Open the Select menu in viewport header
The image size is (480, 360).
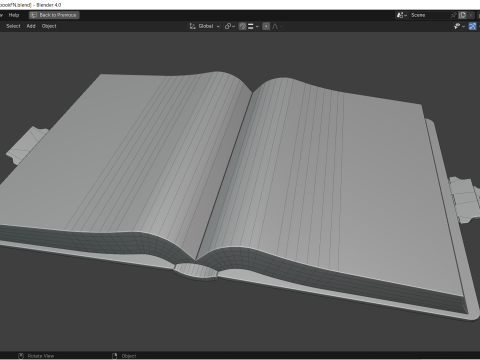tap(13, 26)
